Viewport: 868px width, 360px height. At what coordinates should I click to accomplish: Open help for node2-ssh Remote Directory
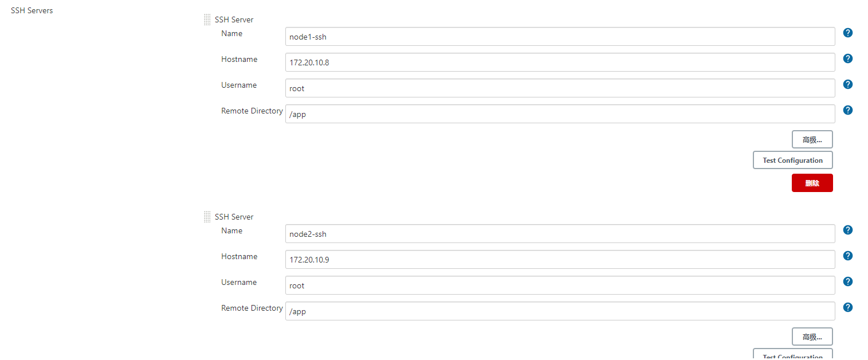(847, 307)
